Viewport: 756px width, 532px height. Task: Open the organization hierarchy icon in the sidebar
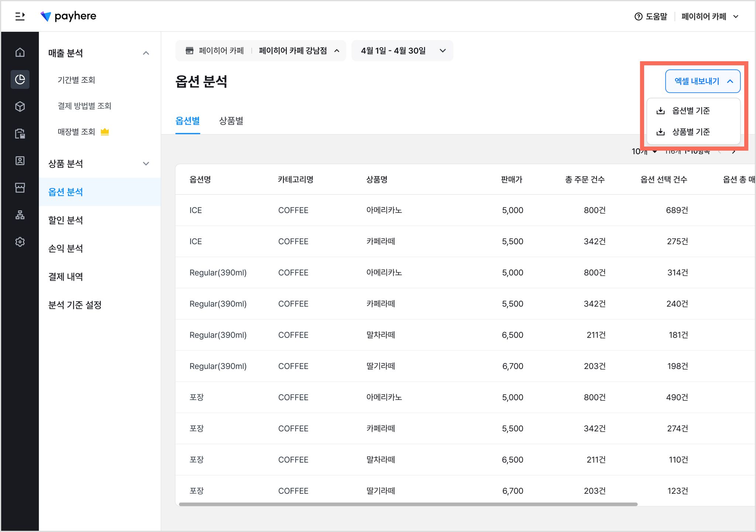click(20, 215)
